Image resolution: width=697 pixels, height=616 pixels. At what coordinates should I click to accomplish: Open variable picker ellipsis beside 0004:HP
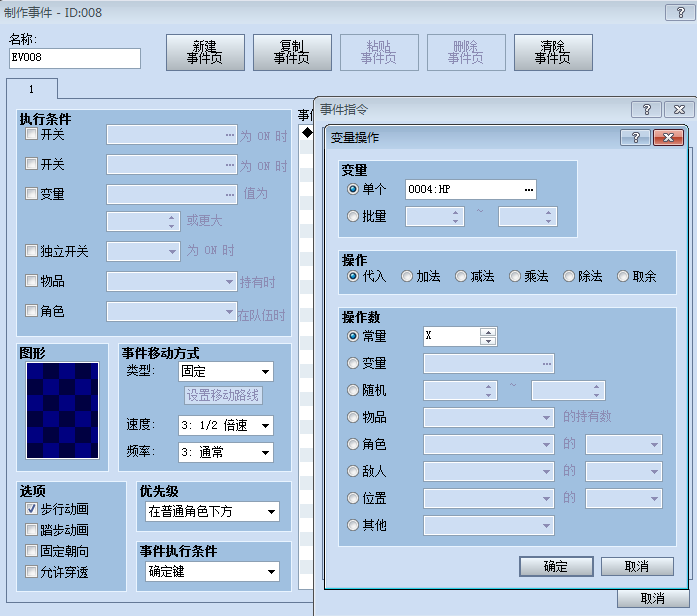point(529,190)
